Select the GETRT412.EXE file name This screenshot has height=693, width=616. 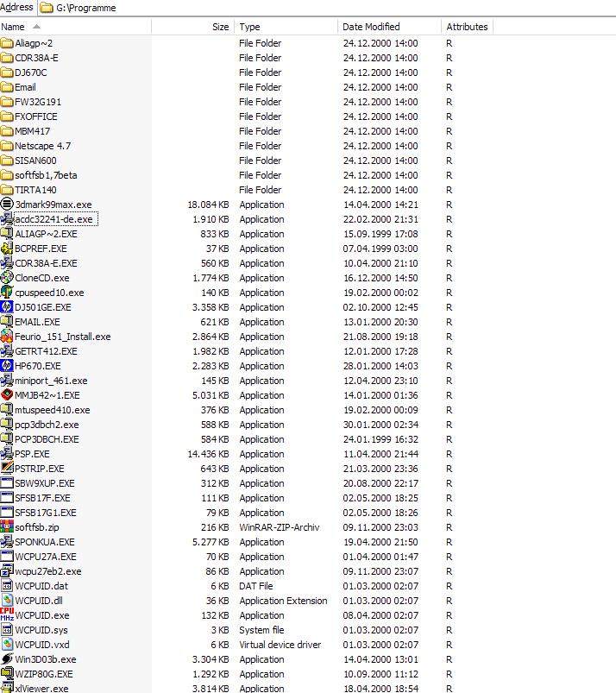pyautogui.click(x=46, y=351)
